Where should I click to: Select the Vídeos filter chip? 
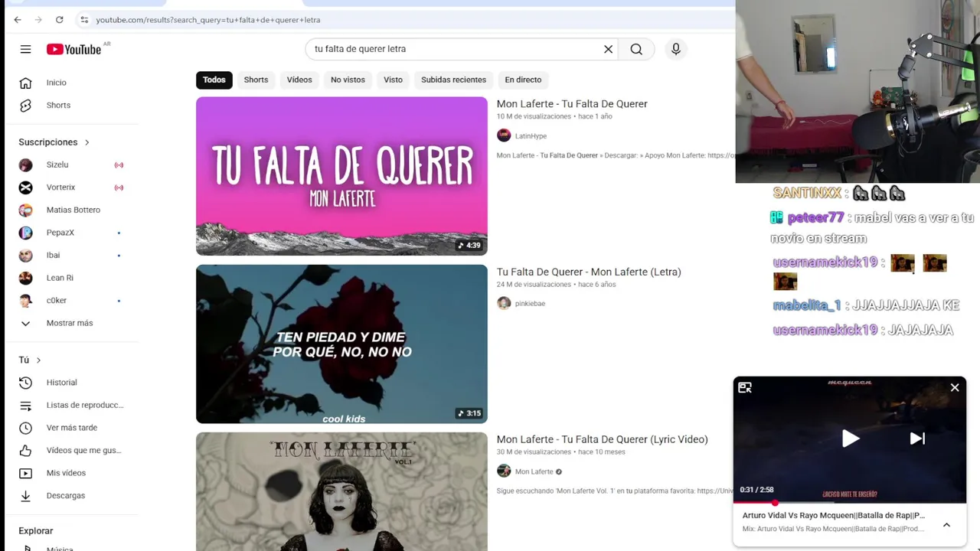coord(299,80)
